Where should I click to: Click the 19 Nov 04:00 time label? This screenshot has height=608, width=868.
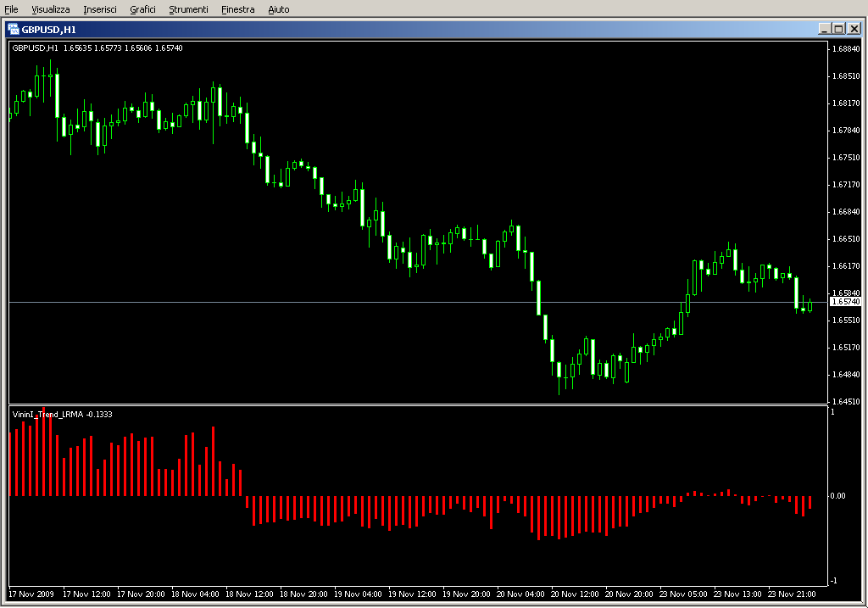pos(358,594)
